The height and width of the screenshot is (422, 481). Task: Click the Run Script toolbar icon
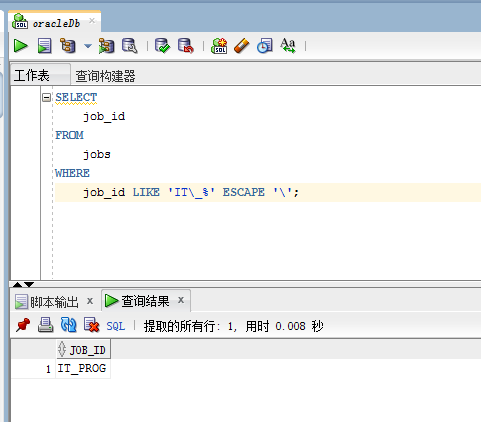44,46
